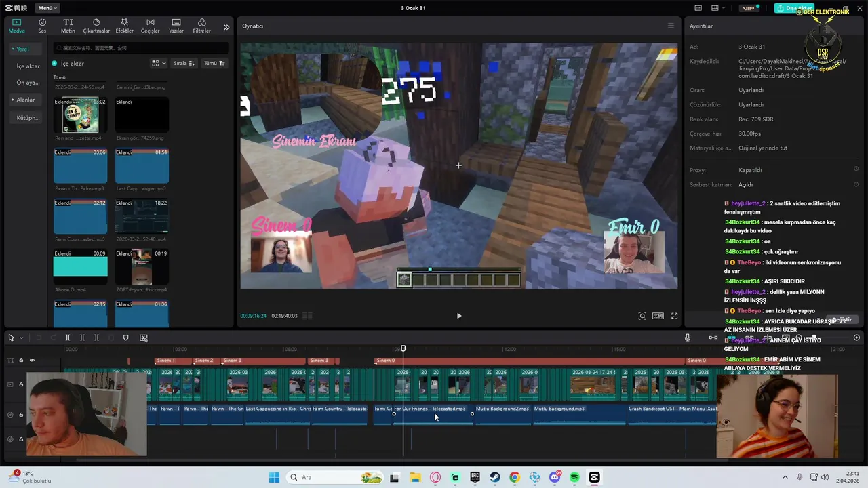This screenshot has height=488, width=868.
Task: Expand more tool tabs with double chevron
Action: 226,27
